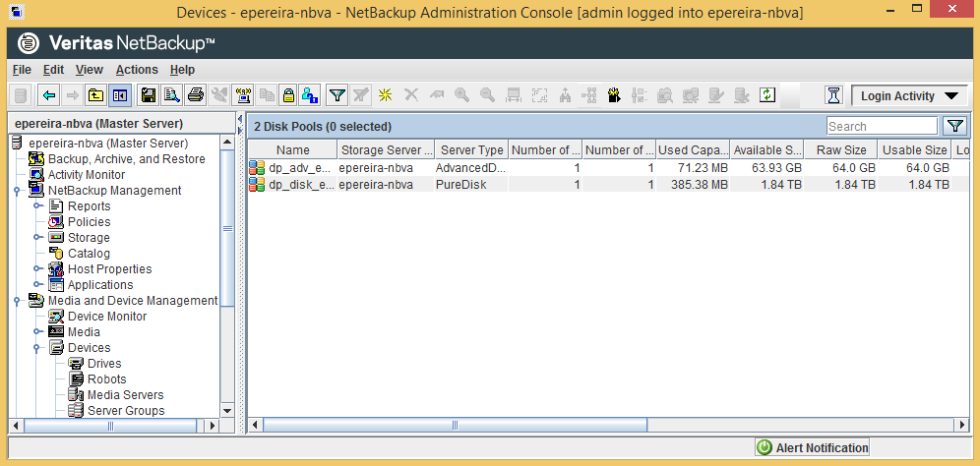Image resolution: width=980 pixels, height=466 pixels.
Task: Sort by the Name column header
Action: [x=292, y=149]
